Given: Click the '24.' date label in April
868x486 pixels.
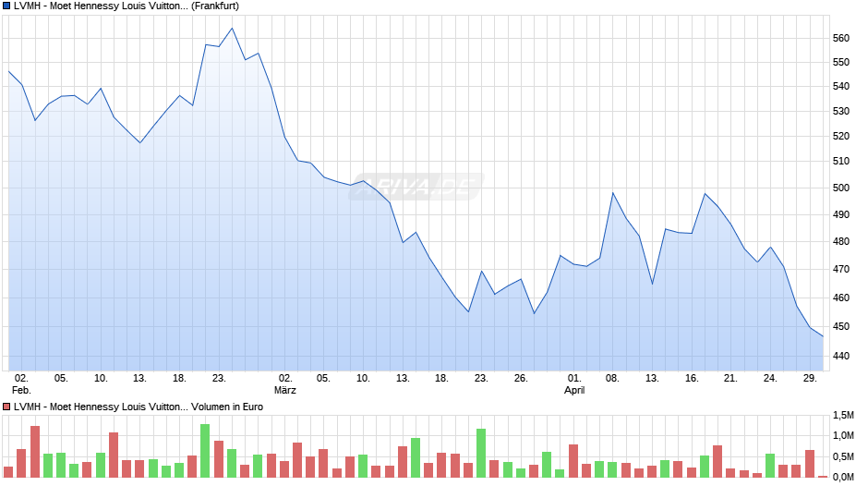Looking at the screenshot, I should pos(770,378).
